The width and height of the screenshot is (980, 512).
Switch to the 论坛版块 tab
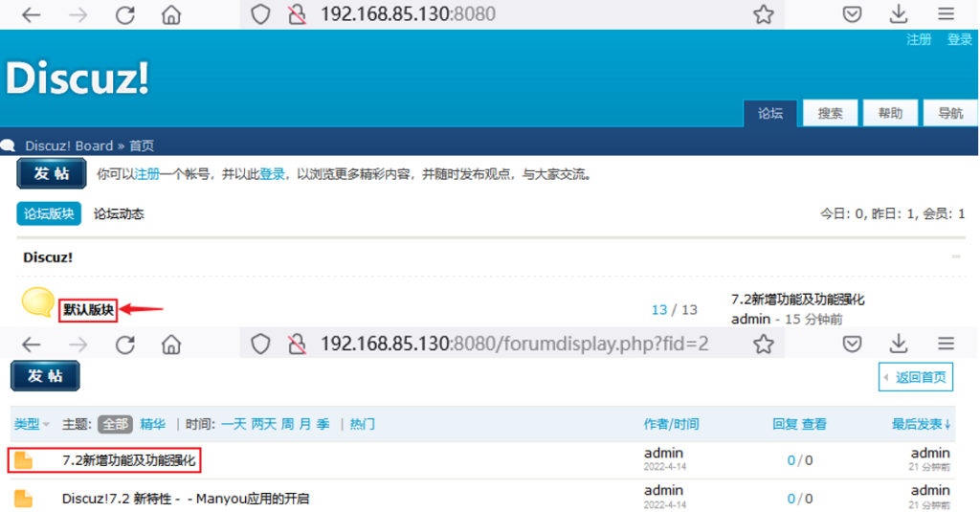(x=49, y=213)
